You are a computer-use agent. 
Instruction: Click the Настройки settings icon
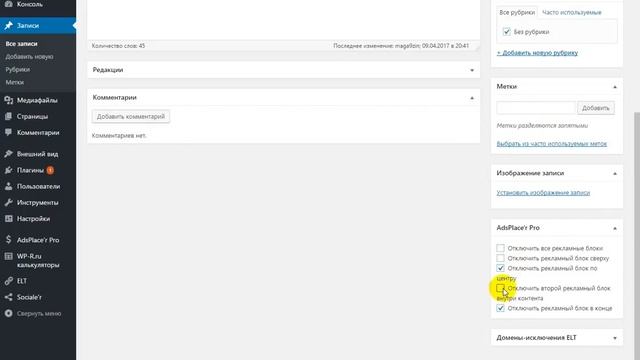click(9, 219)
